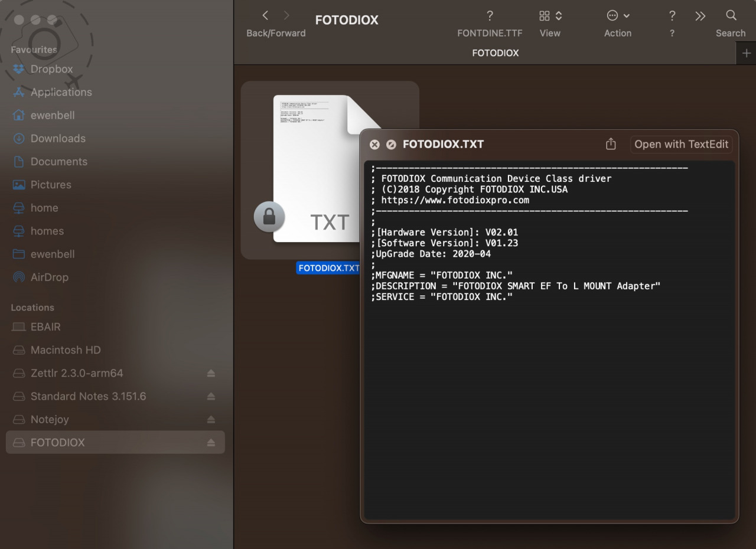Screen dimensions: 756x549
Task: Select the FOTODIOX tab
Action: click(495, 53)
